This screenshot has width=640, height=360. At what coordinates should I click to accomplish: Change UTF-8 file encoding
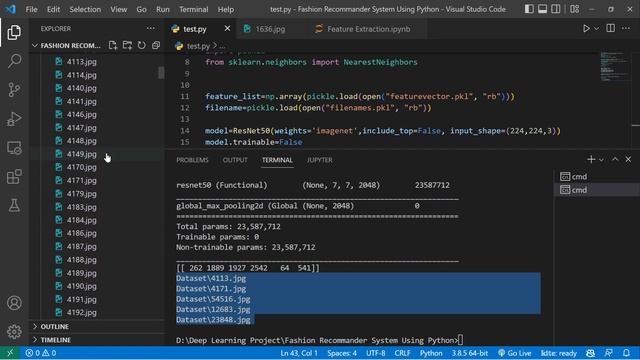tap(376, 353)
